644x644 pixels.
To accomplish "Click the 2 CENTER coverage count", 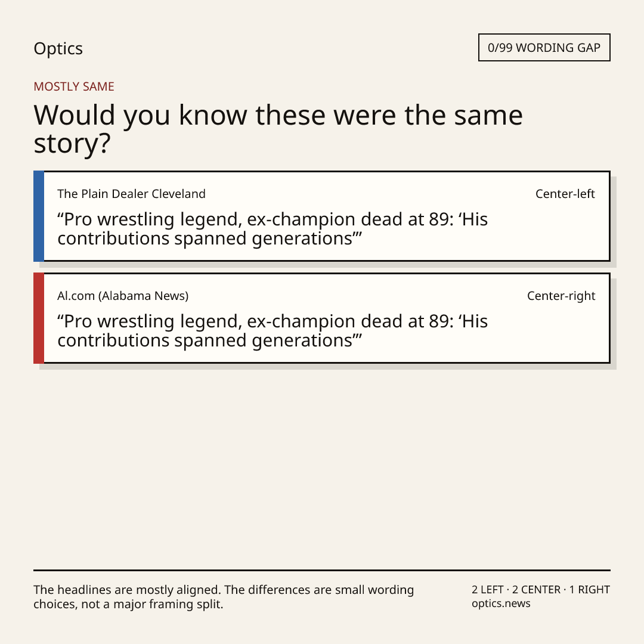I will pyautogui.click(x=536, y=590).
